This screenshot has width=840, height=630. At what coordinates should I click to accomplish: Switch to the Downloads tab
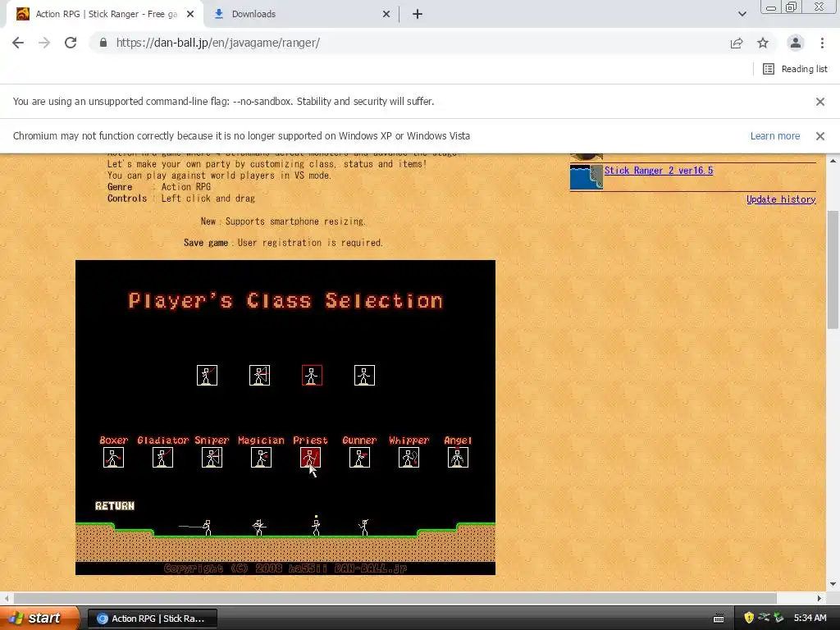pyautogui.click(x=300, y=14)
